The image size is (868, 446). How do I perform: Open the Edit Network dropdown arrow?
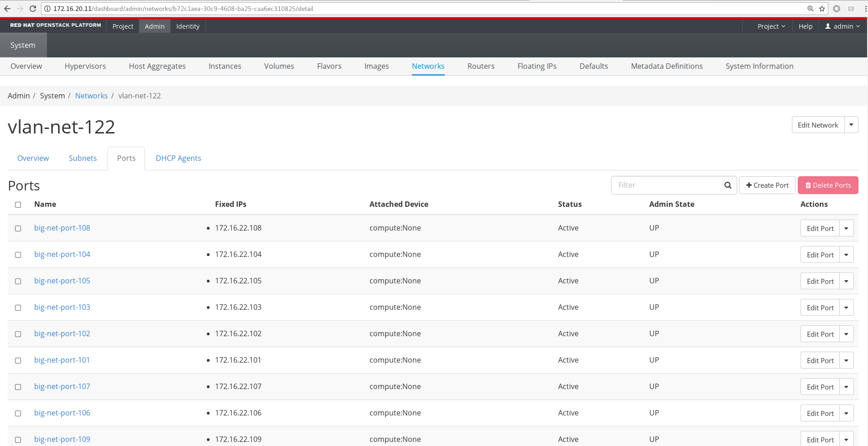(851, 125)
